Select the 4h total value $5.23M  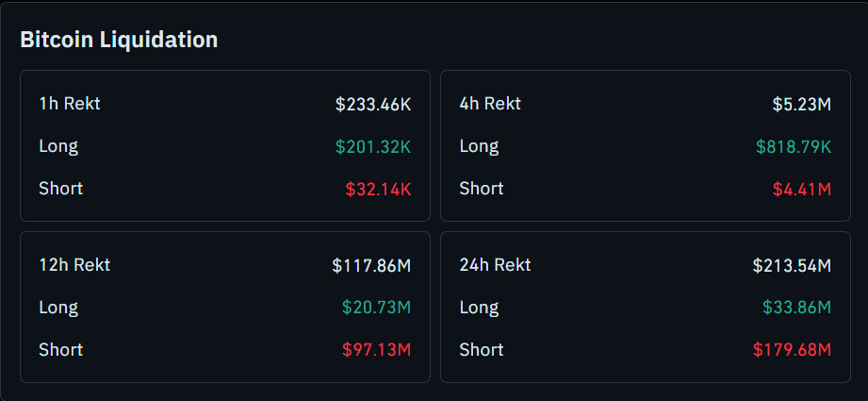click(801, 104)
